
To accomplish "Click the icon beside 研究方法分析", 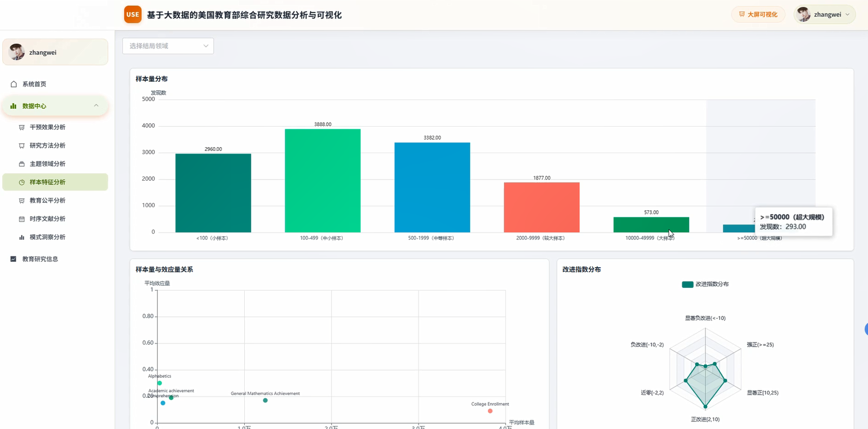I will [22, 146].
